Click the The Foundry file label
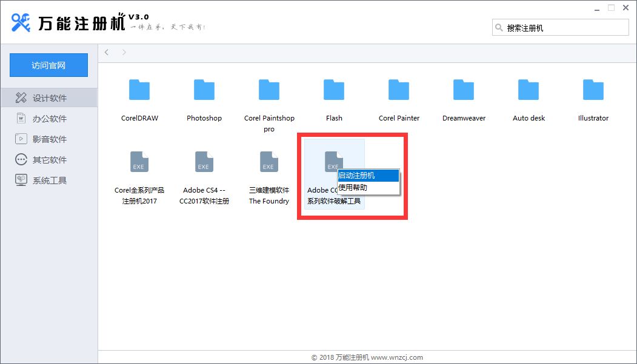Screen dimensions: 637x364 pos(269,201)
